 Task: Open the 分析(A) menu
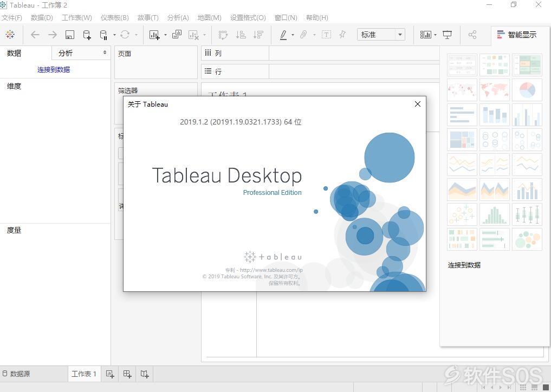pos(178,17)
